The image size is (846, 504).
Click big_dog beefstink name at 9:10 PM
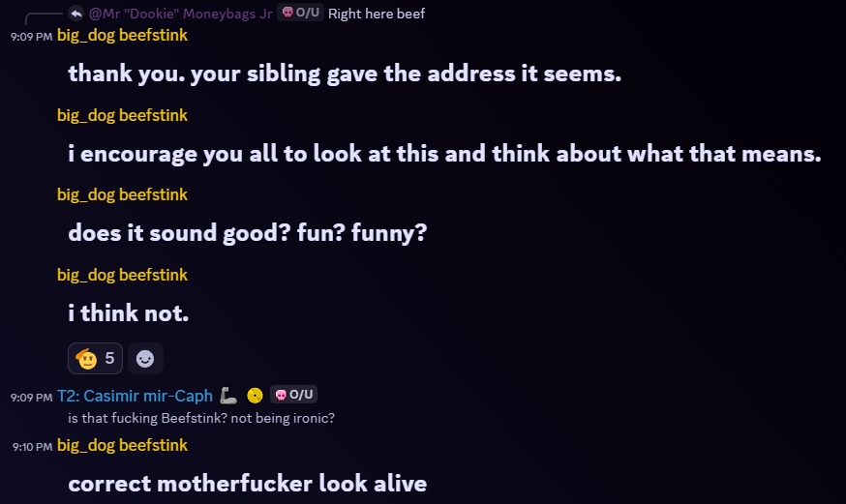click(x=122, y=445)
